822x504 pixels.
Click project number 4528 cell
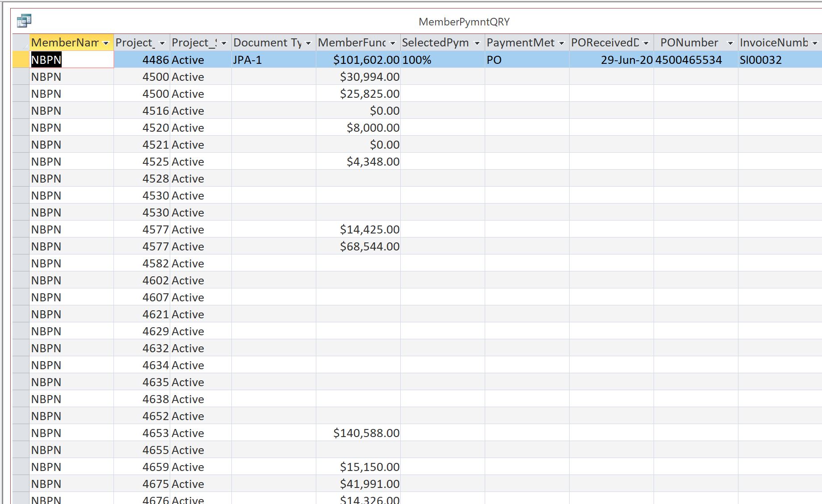(x=142, y=179)
